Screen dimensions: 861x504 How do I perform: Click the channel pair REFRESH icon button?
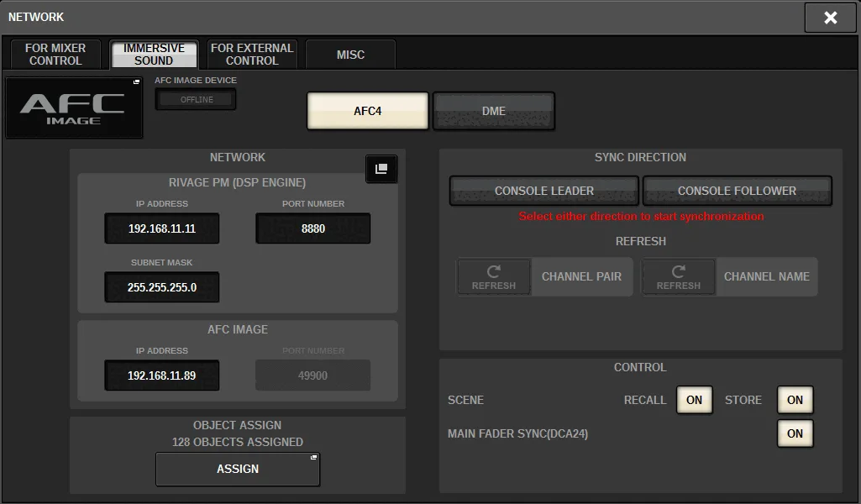pos(494,276)
